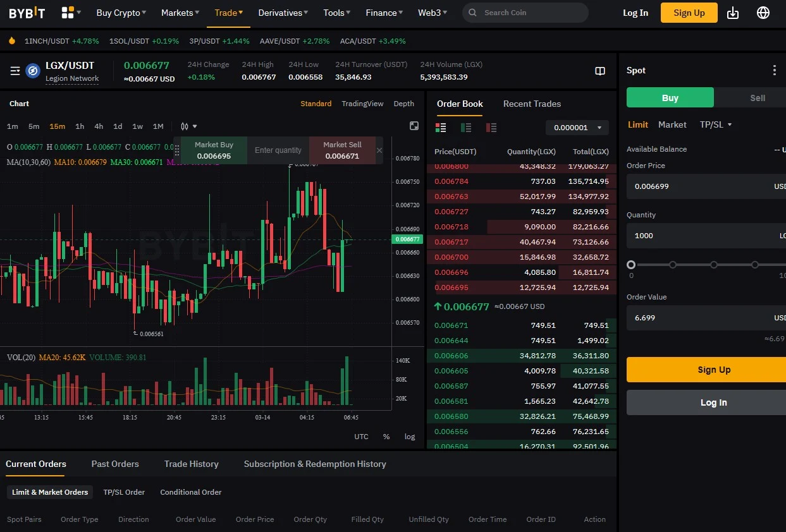The image size is (786, 532).
Task: Toggle log scale on chart
Action: 410,437
